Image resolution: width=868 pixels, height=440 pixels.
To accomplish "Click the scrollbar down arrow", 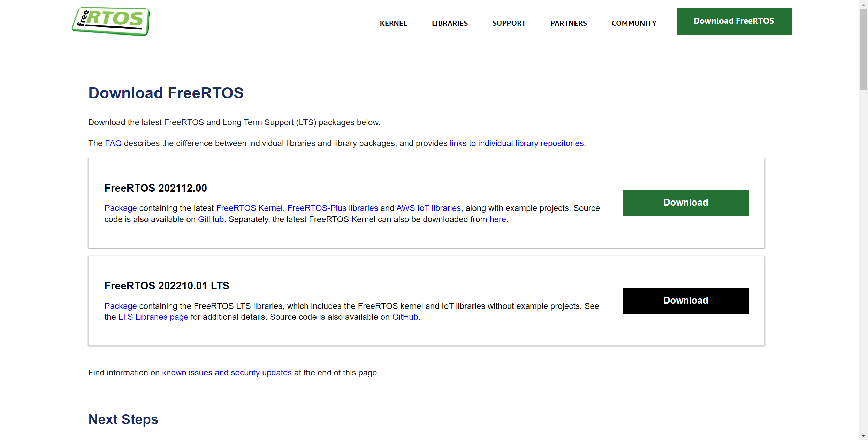I will [x=863, y=436].
